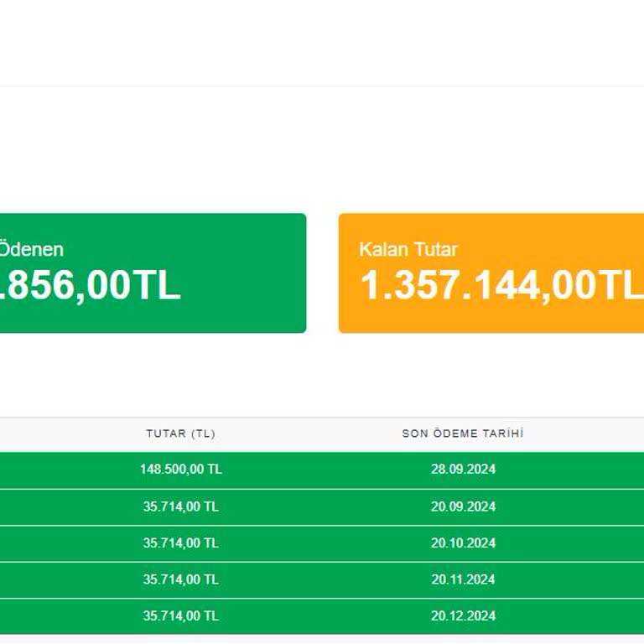The width and height of the screenshot is (644, 644).
Task: Select the 148.500,00 TL amount cell
Action: [180, 470]
